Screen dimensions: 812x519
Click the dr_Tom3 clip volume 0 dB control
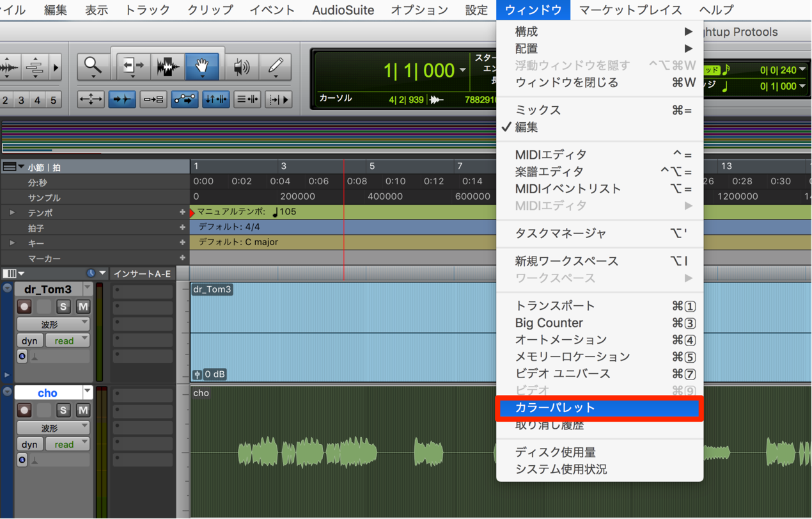(210, 374)
